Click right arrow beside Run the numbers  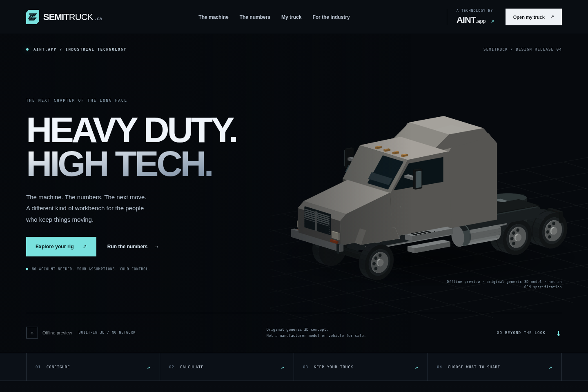tap(156, 247)
